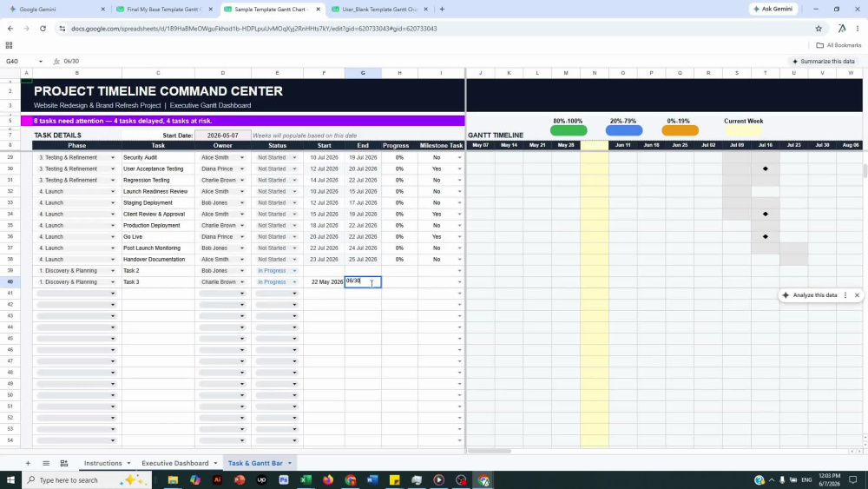Click the Start Date cell 2026-05-07
The height and width of the screenshot is (489, 868).
[222, 135]
